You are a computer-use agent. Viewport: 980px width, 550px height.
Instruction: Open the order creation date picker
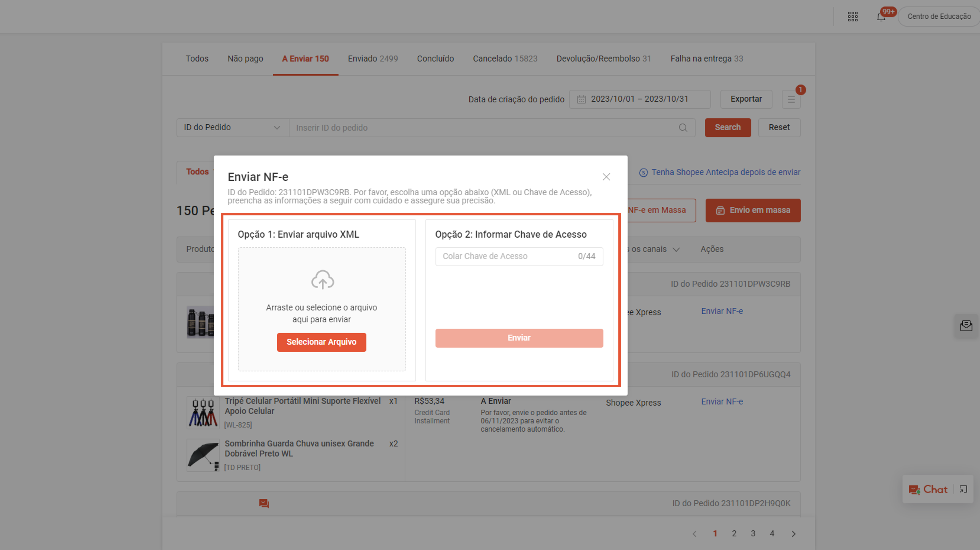coord(639,99)
